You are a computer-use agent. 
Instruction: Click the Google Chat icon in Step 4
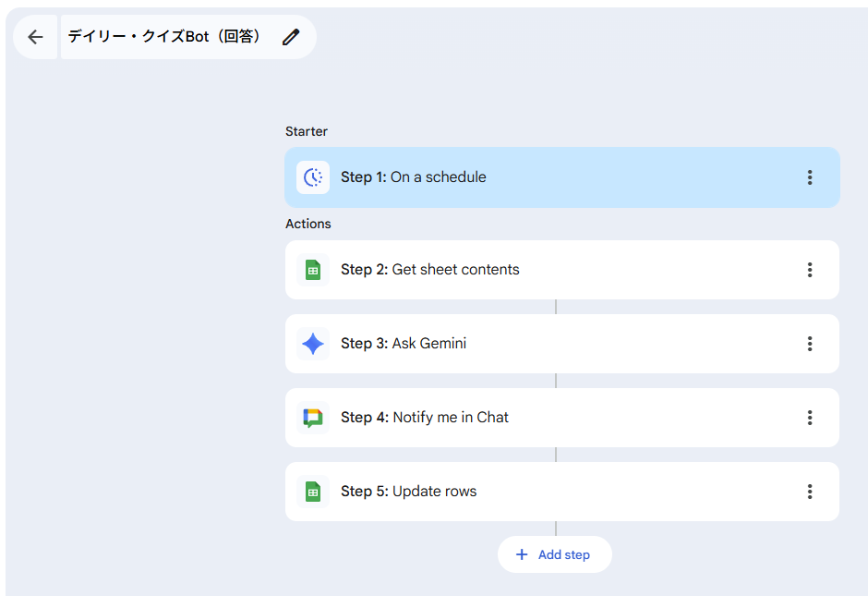point(313,418)
